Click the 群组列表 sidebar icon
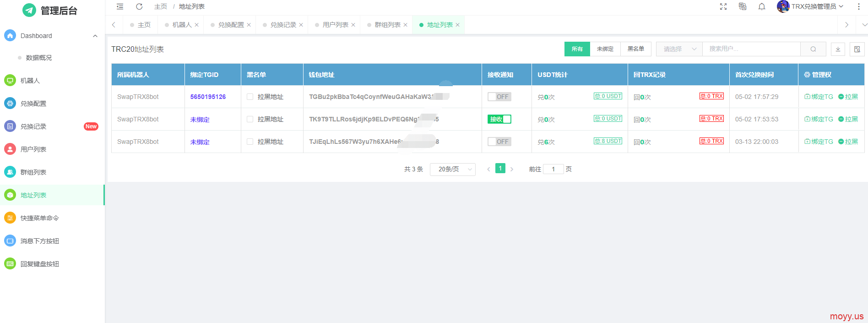Image resolution: width=868 pixels, height=323 pixels. 10,172
